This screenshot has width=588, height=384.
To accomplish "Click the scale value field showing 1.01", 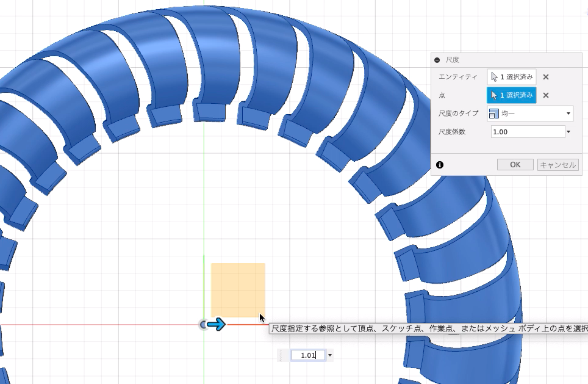I will coord(308,355).
